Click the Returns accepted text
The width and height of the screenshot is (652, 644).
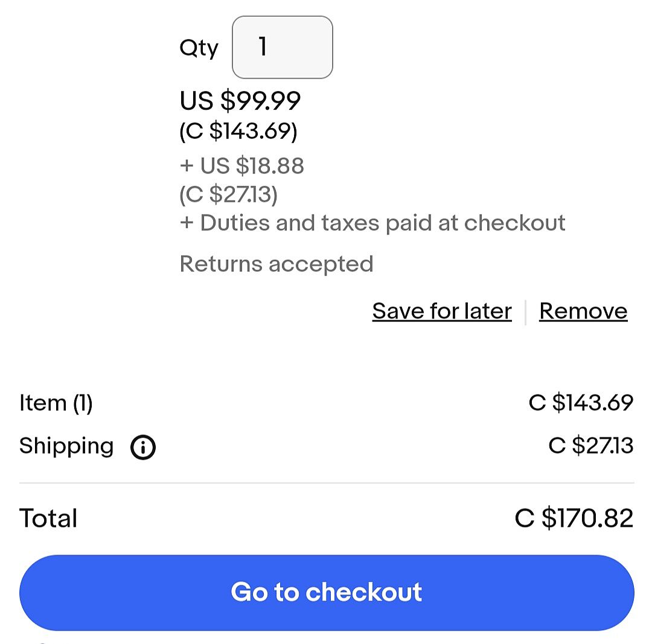[276, 264]
